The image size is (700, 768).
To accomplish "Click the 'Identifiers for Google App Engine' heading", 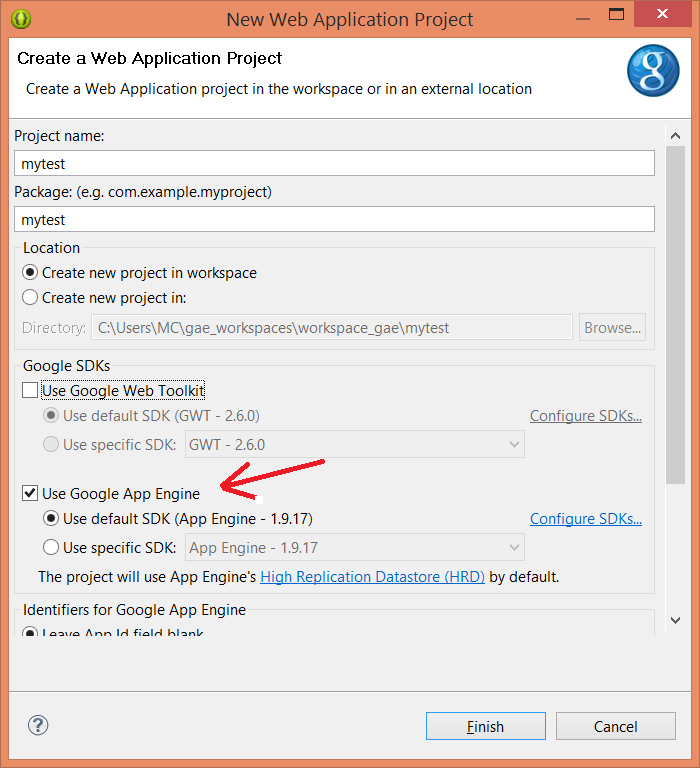I will [x=134, y=610].
